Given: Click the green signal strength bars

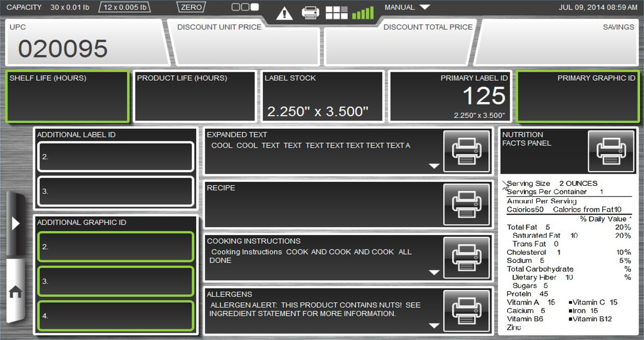Looking at the screenshot, I should (363, 12).
